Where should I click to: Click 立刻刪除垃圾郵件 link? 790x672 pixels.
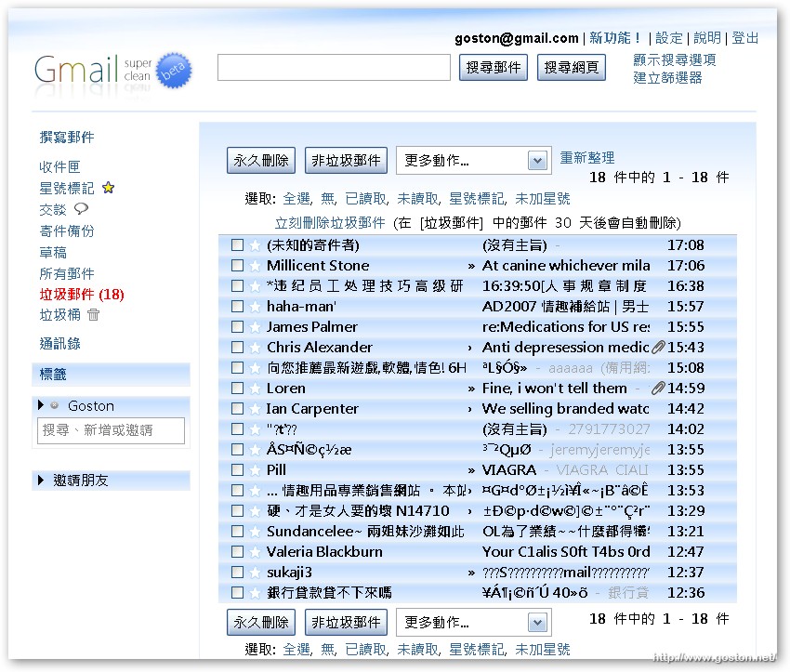point(330,223)
